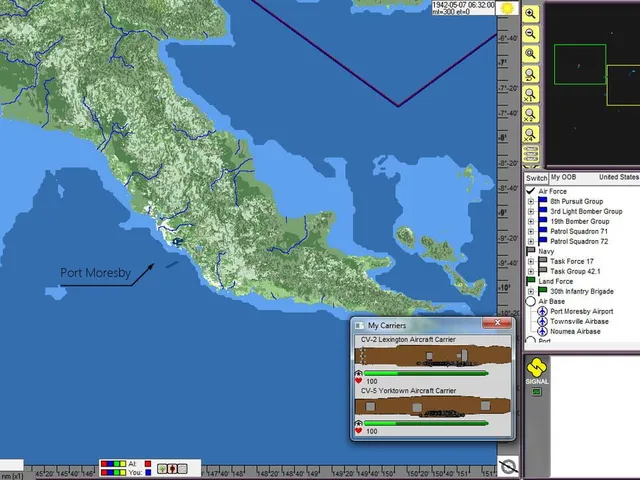This screenshot has height=480, width=640.
Task: Click the red figure icon in legend bar
Action: (x=172, y=469)
